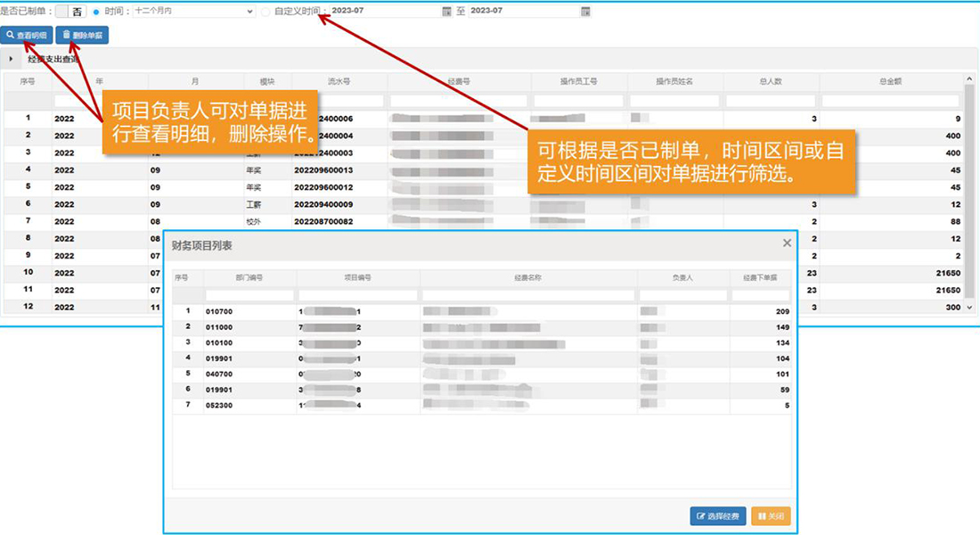Click the orange 关闭 button
Screen dimensions: 980x535
pos(771,516)
